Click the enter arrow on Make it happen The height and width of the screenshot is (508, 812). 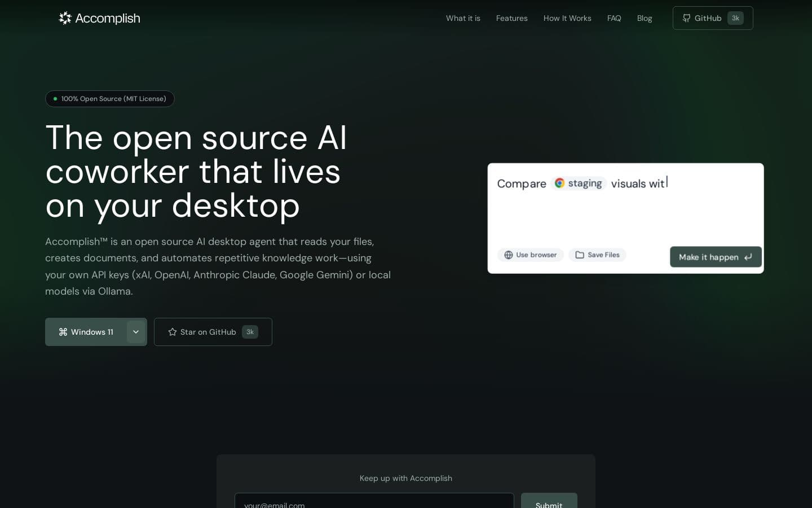click(x=748, y=257)
